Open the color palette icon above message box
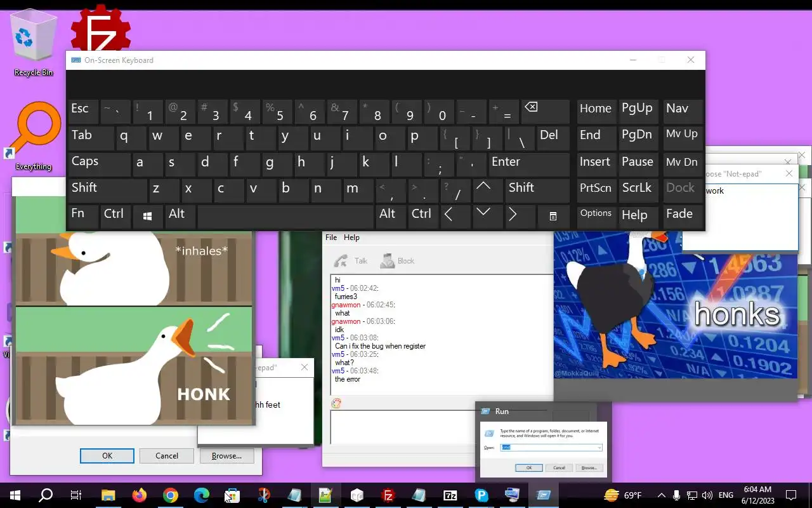Viewport: 812px width, 508px height. 336,403
